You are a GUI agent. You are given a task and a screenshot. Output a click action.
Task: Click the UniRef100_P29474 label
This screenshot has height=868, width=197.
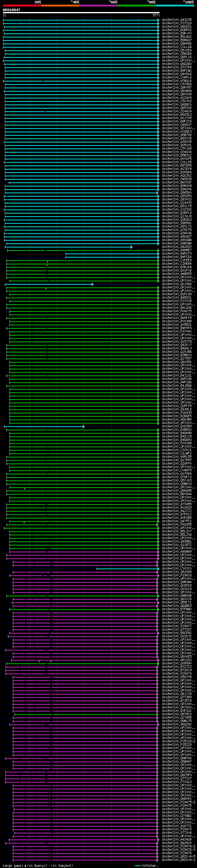(177, 674)
